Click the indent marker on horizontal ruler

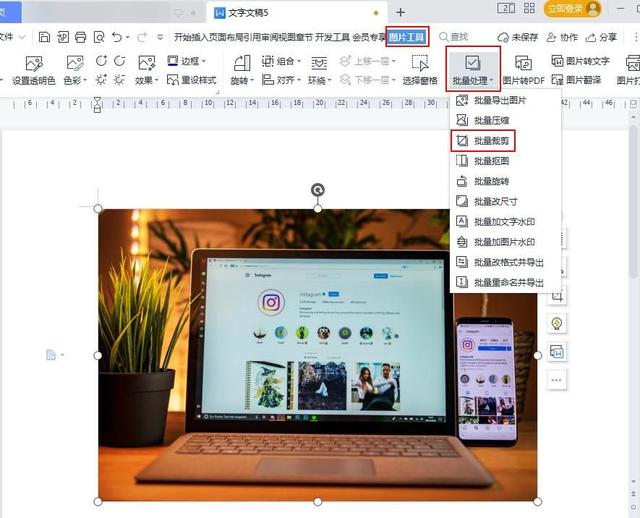pyautogui.click(x=97, y=104)
